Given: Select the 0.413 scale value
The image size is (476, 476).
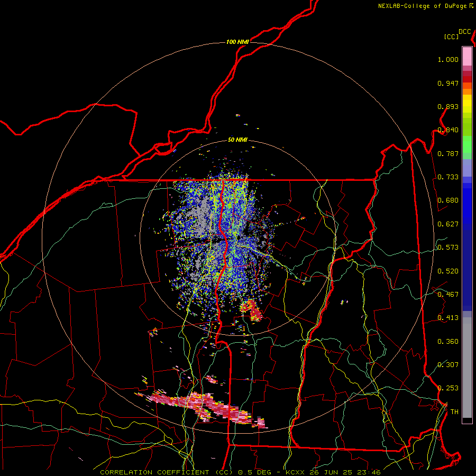Looking at the screenshot, I should pos(448,318).
